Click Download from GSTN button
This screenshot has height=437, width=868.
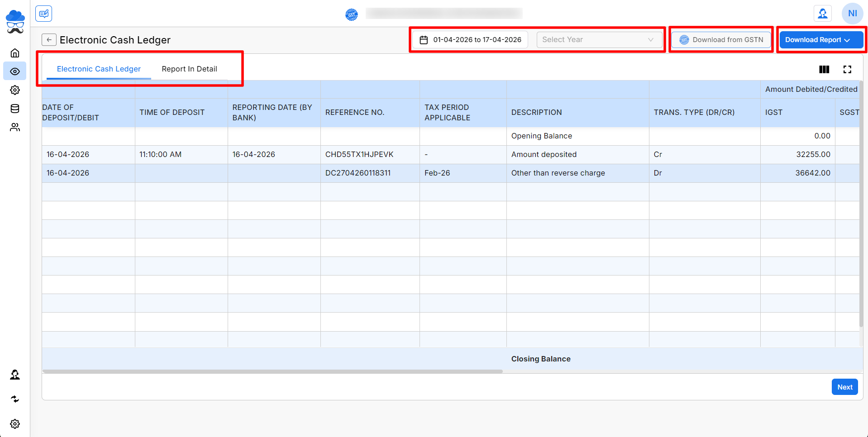721,40
